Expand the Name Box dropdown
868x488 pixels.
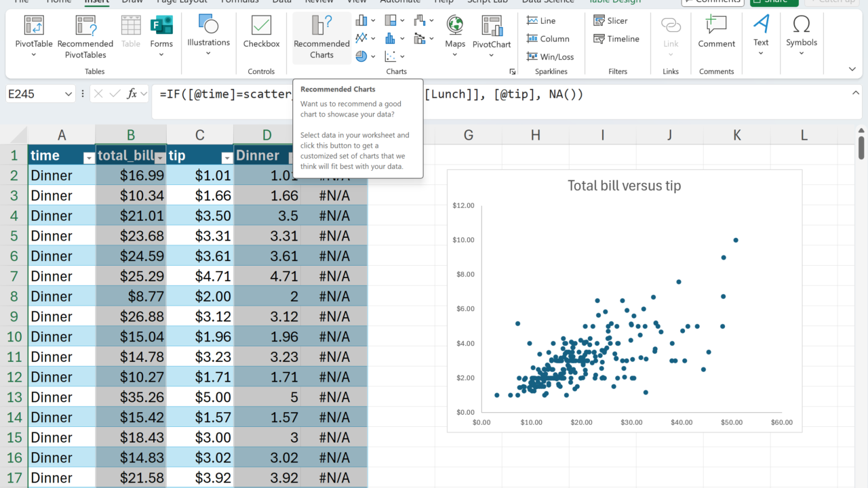pos(68,94)
